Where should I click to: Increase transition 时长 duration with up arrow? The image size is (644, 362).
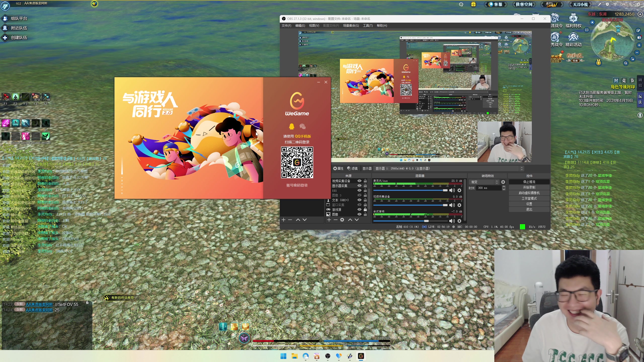tap(504, 187)
